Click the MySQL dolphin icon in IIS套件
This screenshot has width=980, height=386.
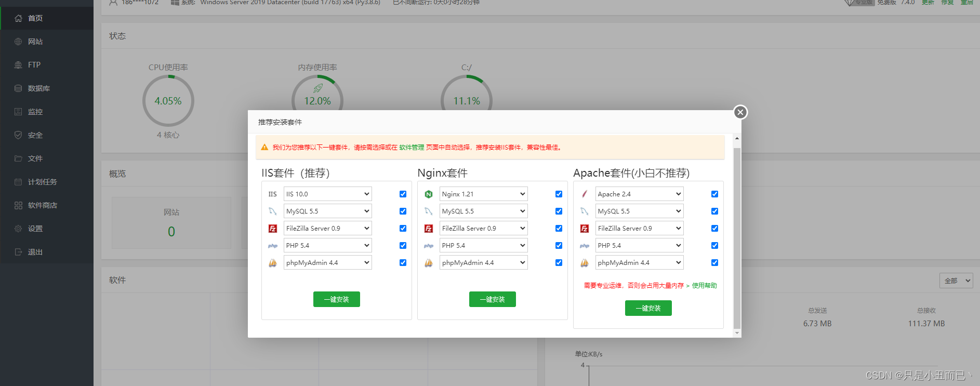(273, 211)
